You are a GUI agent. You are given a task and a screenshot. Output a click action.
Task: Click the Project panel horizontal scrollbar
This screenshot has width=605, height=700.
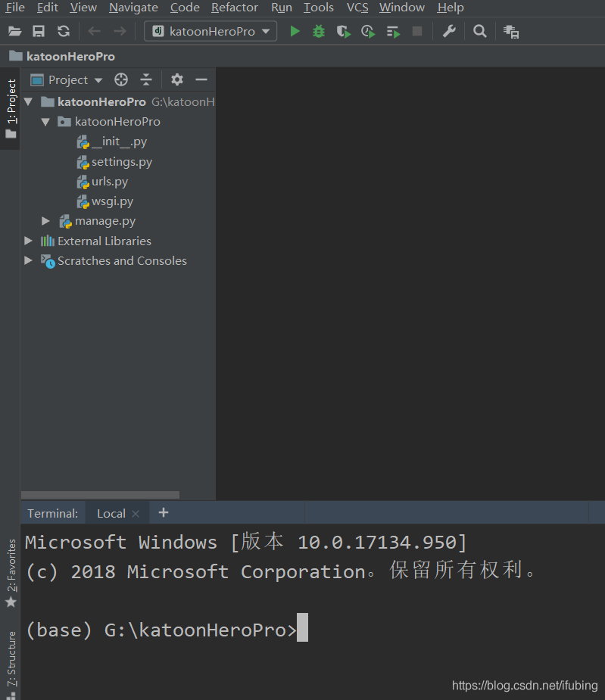pos(100,495)
